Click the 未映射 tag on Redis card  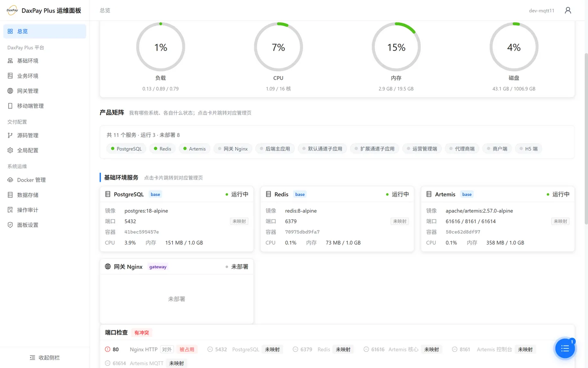[x=400, y=221]
